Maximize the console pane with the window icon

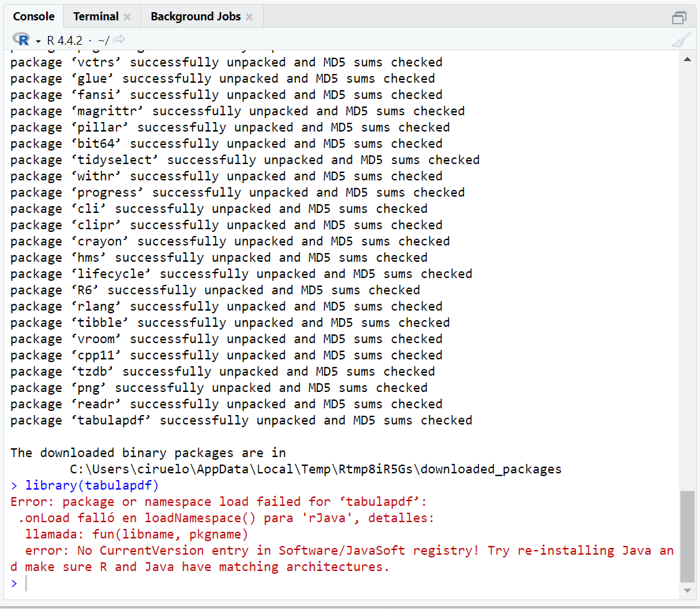coord(679,17)
